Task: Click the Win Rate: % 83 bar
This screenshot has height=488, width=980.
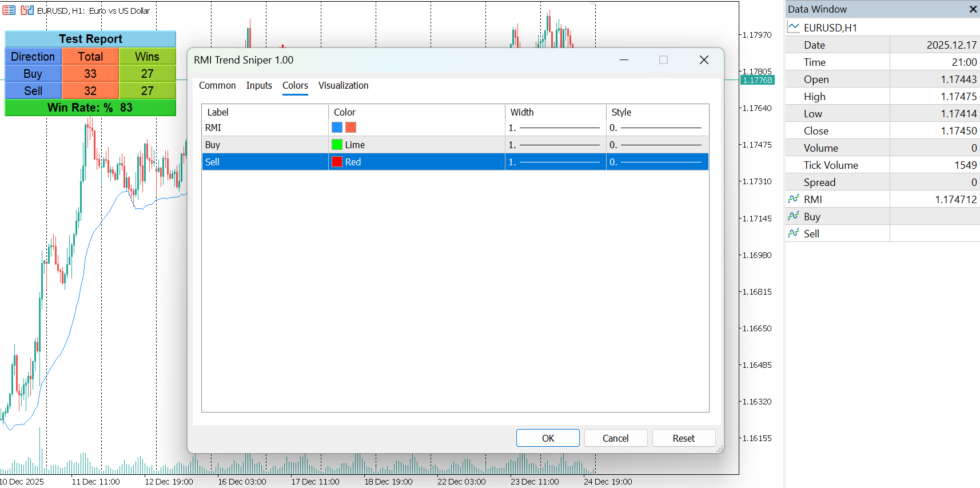Action: click(90, 108)
